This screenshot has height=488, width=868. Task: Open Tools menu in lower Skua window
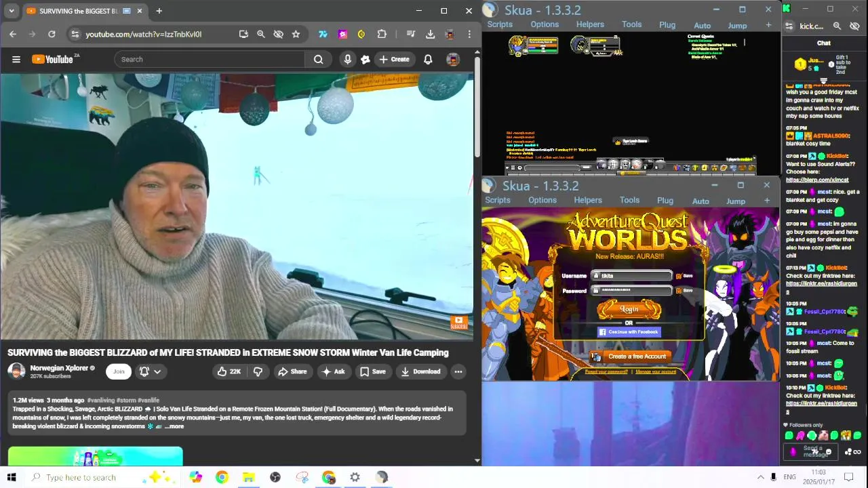pyautogui.click(x=629, y=200)
